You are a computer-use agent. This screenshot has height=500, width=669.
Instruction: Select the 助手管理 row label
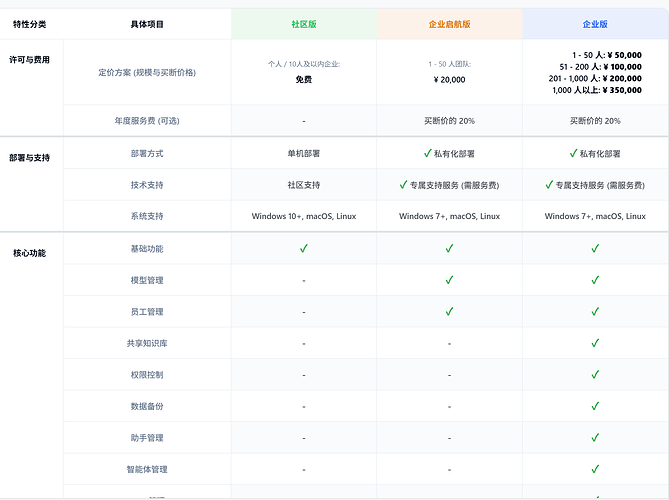[x=147, y=438]
